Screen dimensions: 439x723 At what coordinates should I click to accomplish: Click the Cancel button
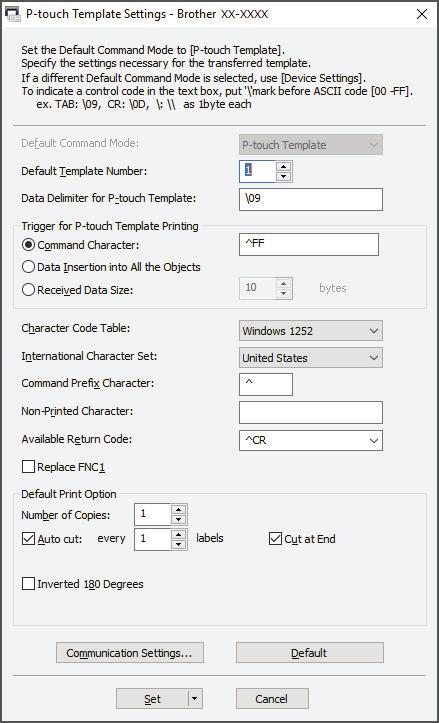point(272,699)
